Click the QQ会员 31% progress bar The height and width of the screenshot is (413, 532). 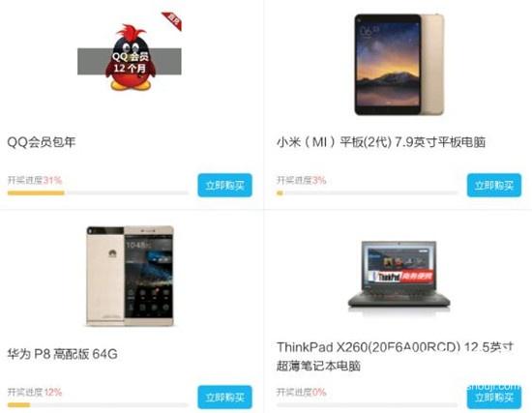click(98, 193)
